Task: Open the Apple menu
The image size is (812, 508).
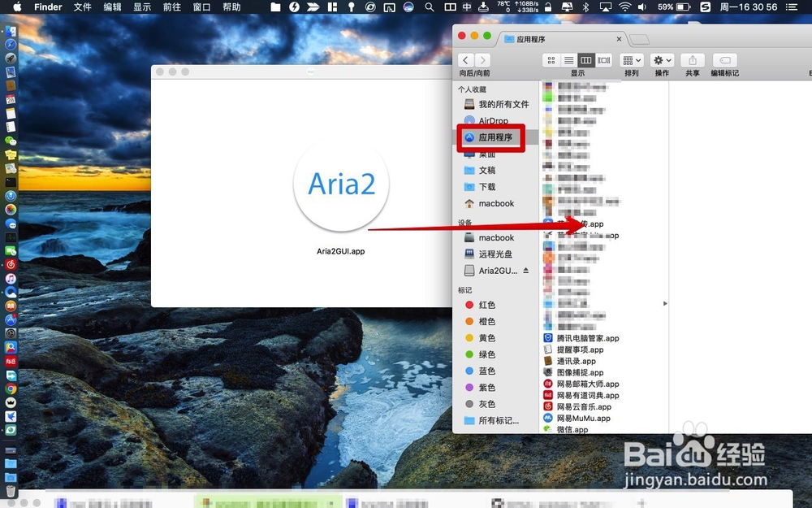Action: [17, 7]
